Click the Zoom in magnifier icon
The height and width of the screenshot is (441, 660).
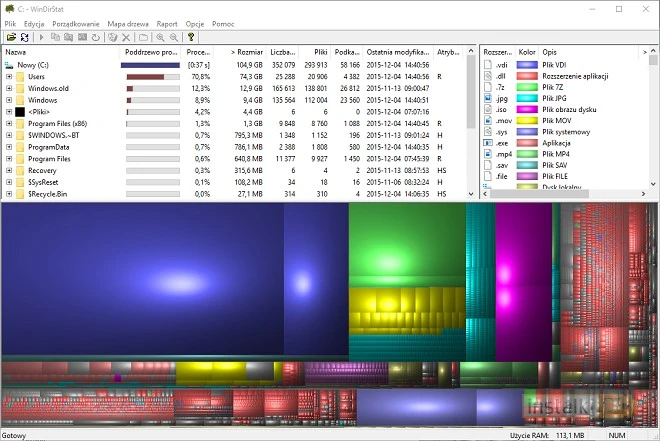click(159, 37)
